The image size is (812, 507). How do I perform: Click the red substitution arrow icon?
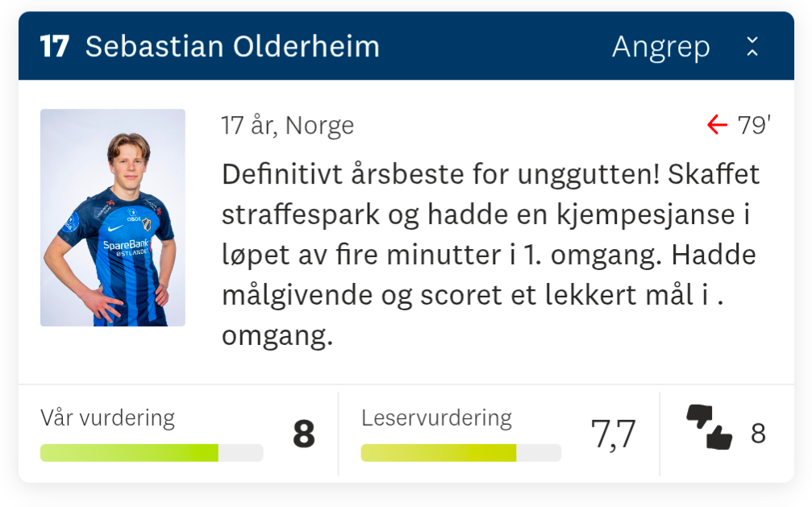pos(717,125)
